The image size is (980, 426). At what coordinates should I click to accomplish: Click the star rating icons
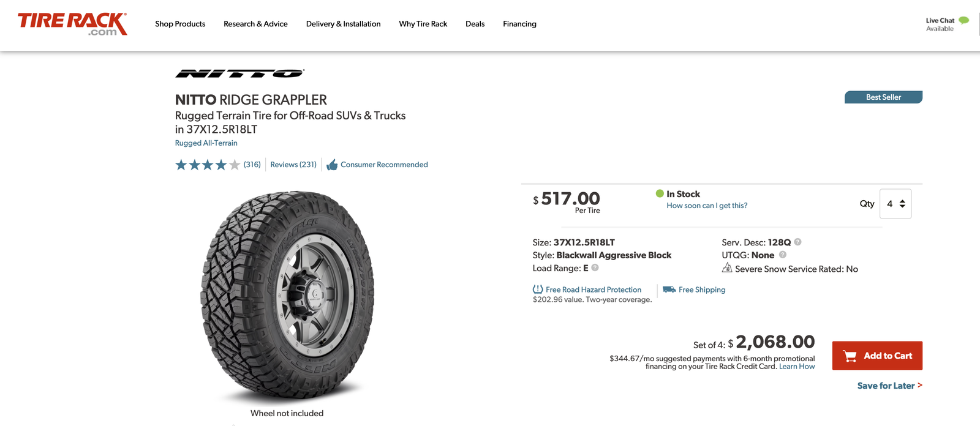pyautogui.click(x=208, y=165)
